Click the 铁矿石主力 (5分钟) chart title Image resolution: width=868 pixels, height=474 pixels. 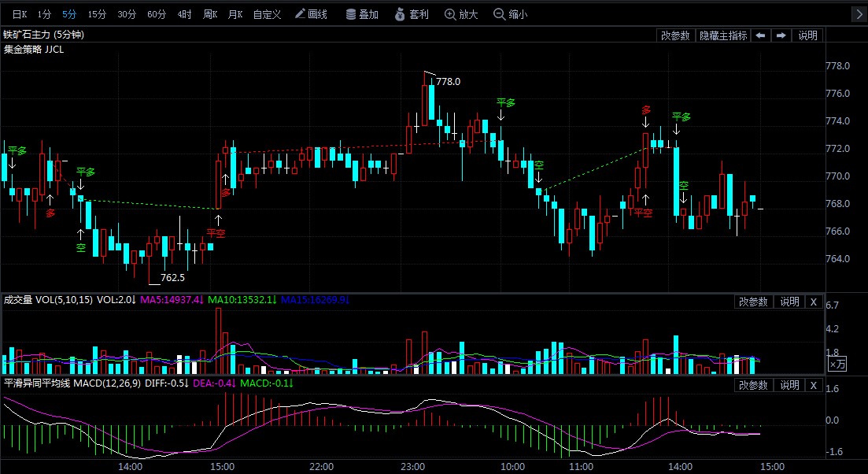(x=44, y=35)
